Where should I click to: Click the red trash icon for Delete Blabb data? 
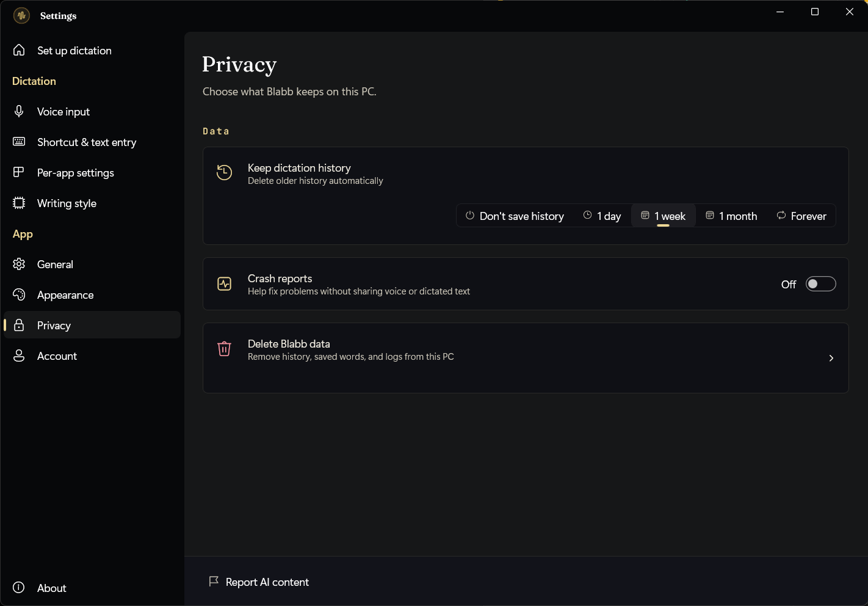[225, 349]
